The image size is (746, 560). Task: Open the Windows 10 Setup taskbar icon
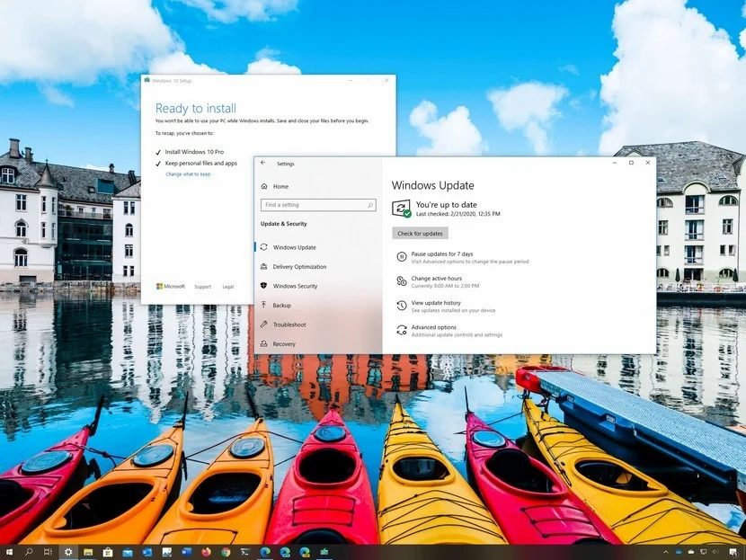click(x=324, y=552)
